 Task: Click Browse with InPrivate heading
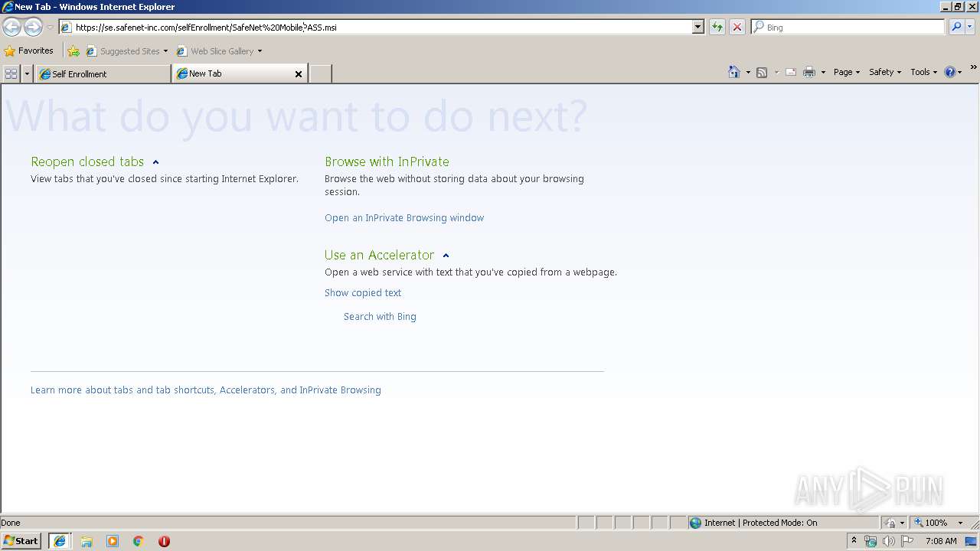pyautogui.click(x=387, y=161)
